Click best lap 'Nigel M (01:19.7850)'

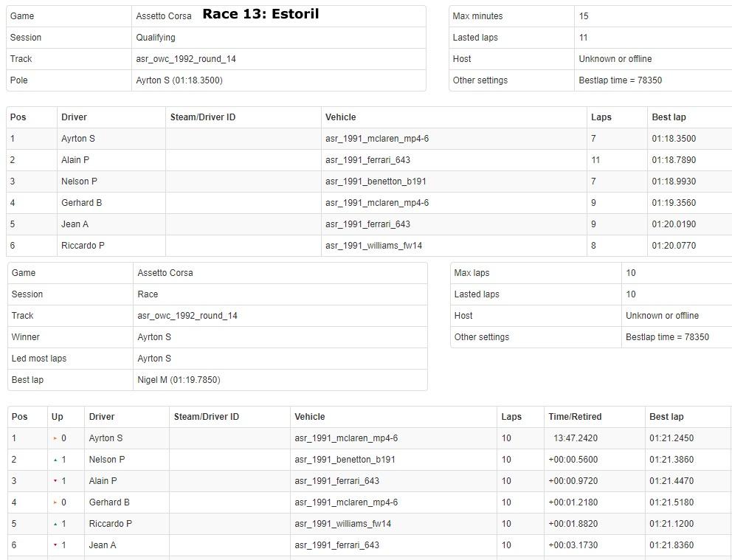click(x=179, y=380)
